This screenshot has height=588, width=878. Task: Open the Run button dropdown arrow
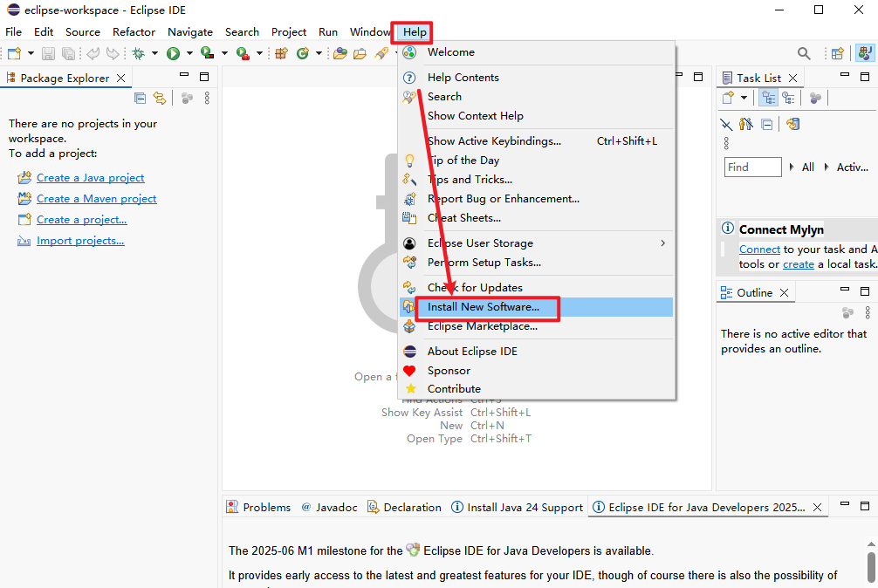[189, 53]
